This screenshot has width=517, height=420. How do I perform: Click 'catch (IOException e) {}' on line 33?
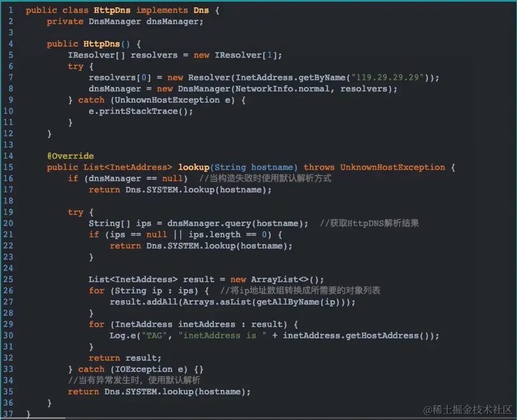click(x=141, y=369)
